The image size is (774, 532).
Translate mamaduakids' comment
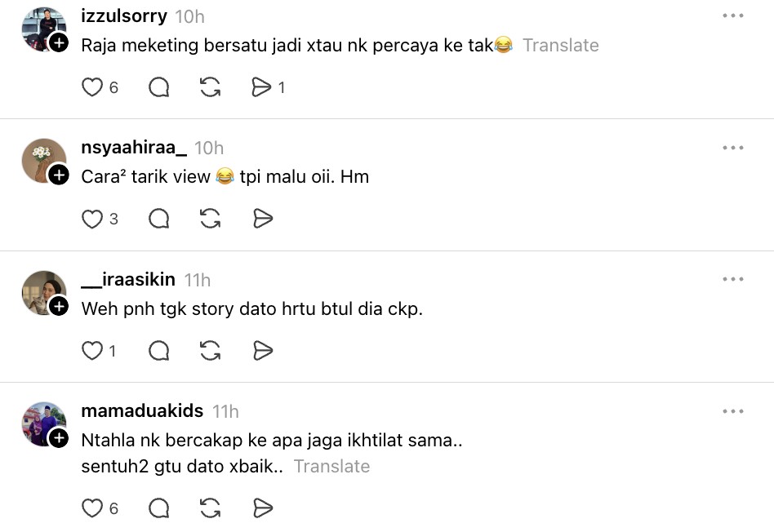pos(331,467)
